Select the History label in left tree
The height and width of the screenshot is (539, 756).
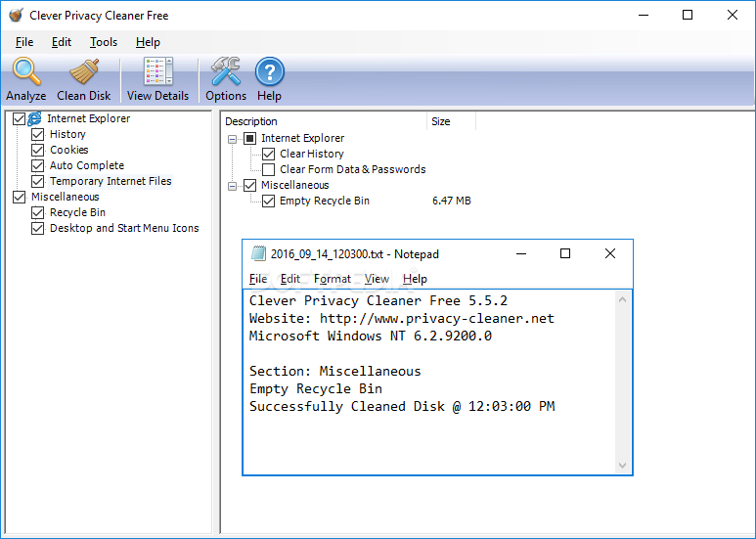tap(67, 134)
